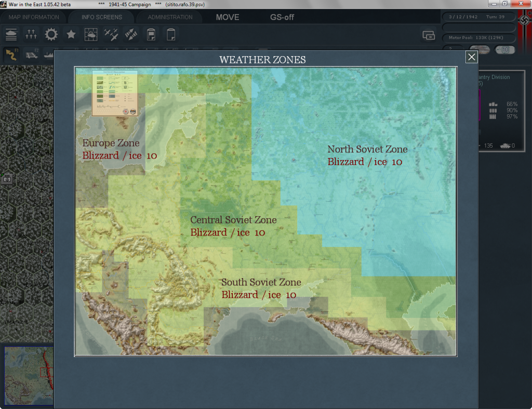532x409 pixels.
Task: Click the MOVE mode label
Action: 228,17
